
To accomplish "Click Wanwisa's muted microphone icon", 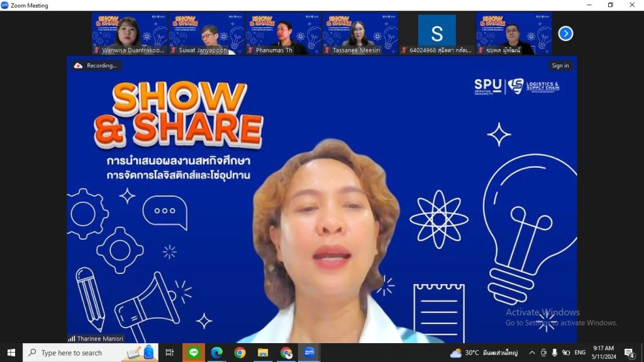I will click(96, 50).
